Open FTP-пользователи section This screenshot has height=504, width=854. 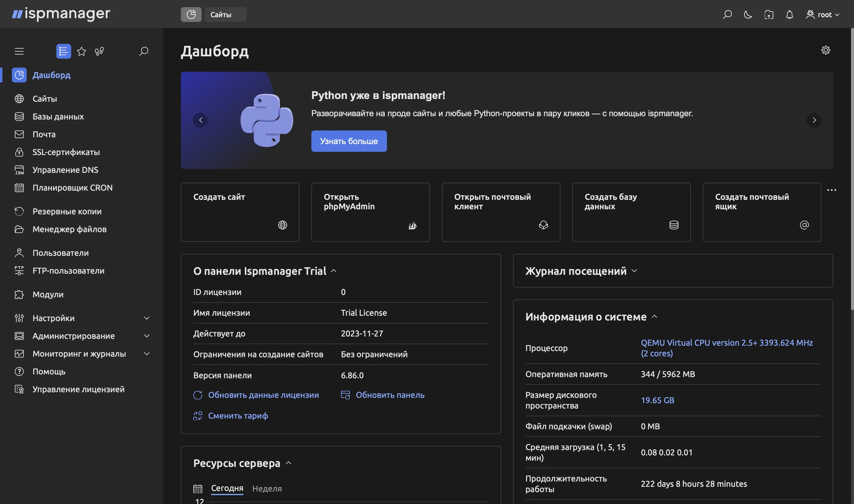point(68,271)
